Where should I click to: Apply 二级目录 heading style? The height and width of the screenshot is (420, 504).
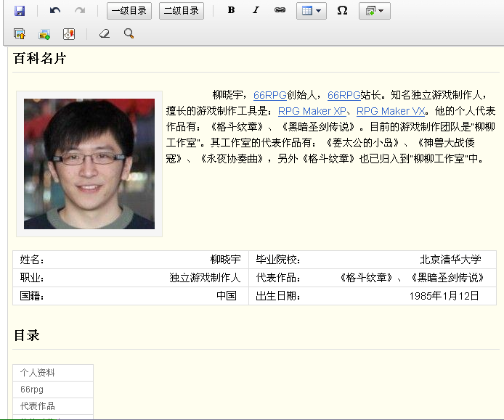tap(182, 11)
